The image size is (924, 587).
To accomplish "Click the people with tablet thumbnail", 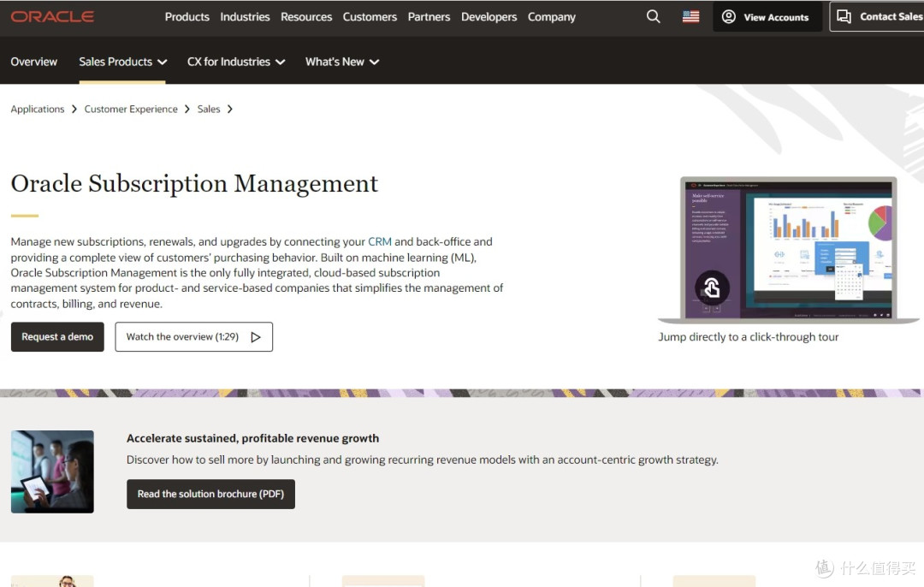I will [52, 471].
